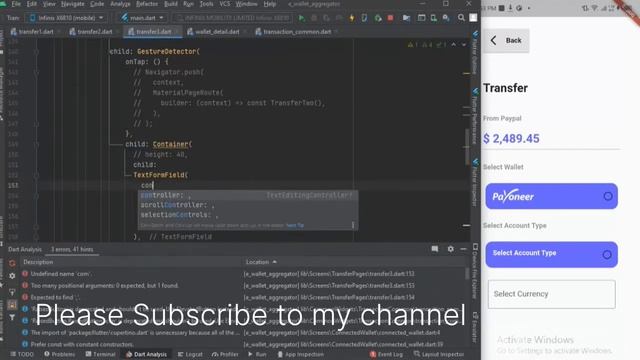
Task: Choose 'scrollController:' completion suggestion
Action: click(248, 205)
